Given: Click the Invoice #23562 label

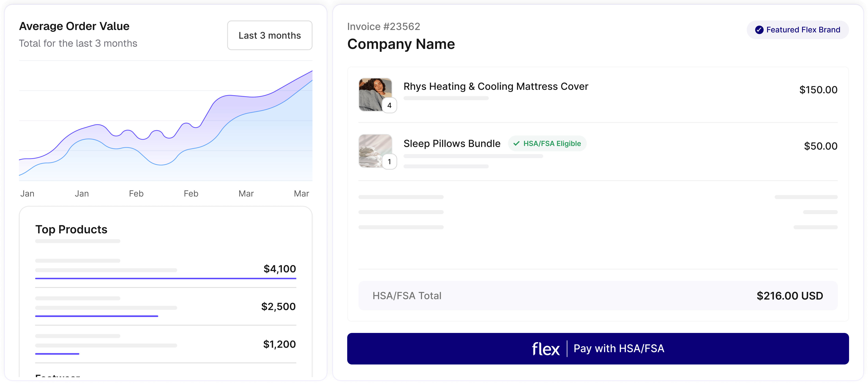Looking at the screenshot, I should point(383,27).
